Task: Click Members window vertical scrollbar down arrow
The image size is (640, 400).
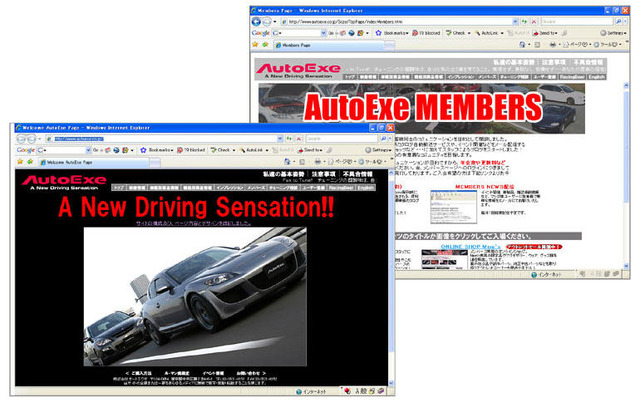Action: pyautogui.click(x=626, y=265)
